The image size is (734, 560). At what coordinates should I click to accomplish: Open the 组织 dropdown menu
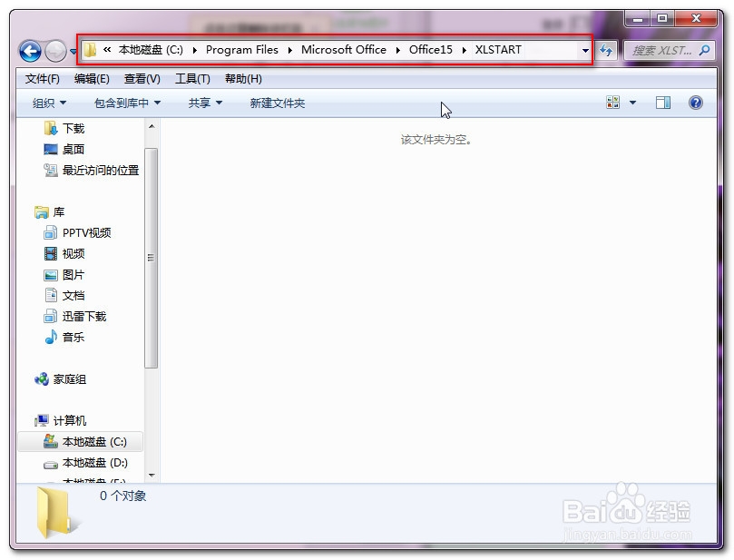pyautogui.click(x=43, y=102)
